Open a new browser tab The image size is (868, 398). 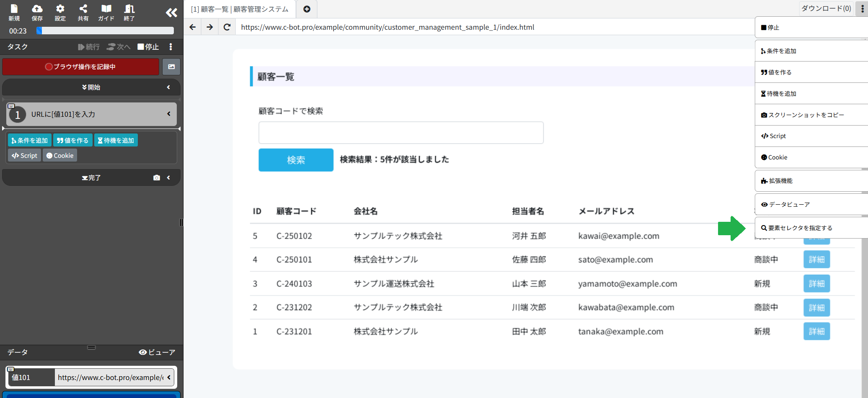pos(307,9)
